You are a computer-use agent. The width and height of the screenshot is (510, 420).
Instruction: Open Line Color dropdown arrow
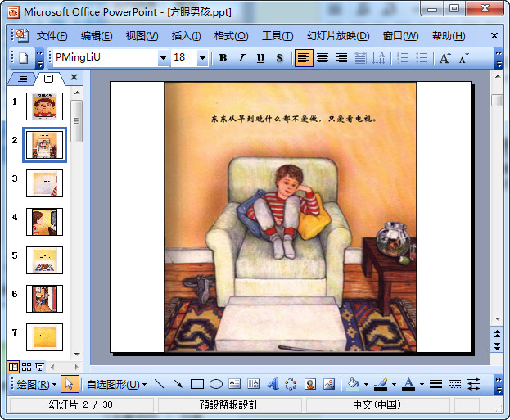point(395,385)
